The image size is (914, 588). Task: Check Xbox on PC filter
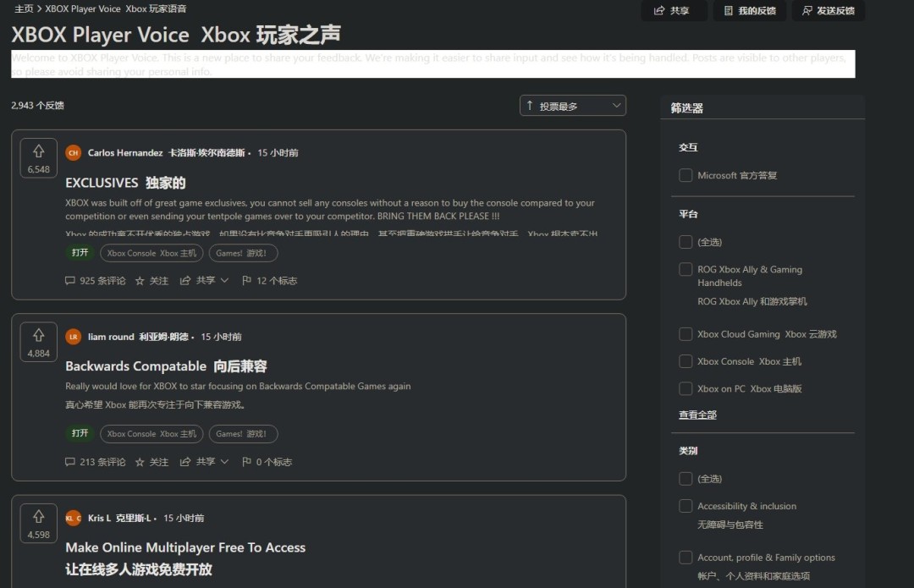(x=685, y=388)
